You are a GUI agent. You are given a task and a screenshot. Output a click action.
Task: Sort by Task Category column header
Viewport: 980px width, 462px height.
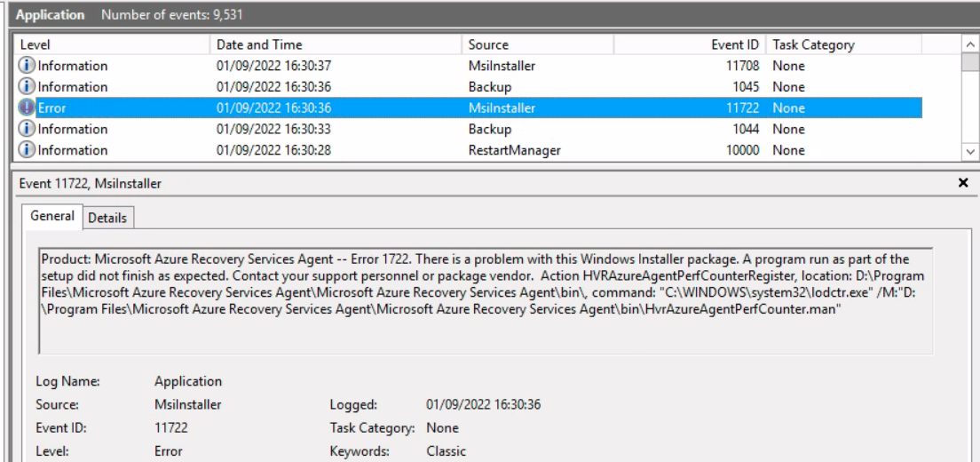844,45
